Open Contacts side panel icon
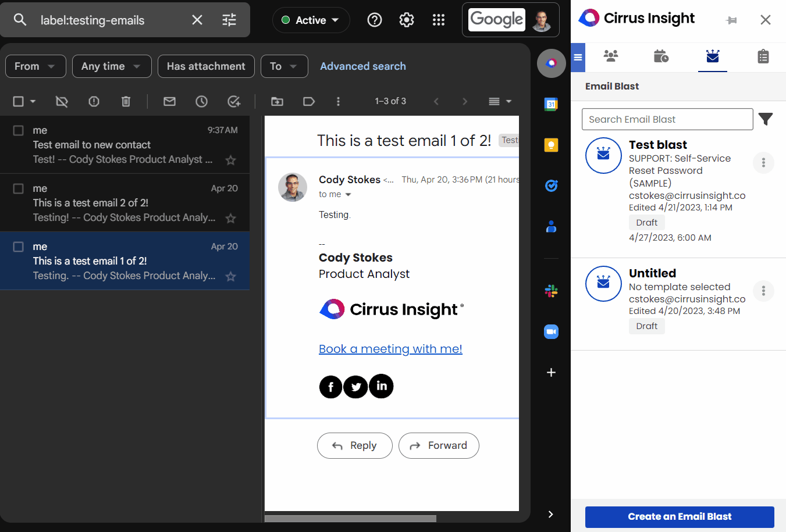The height and width of the screenshot is (532, 786). 552,227
